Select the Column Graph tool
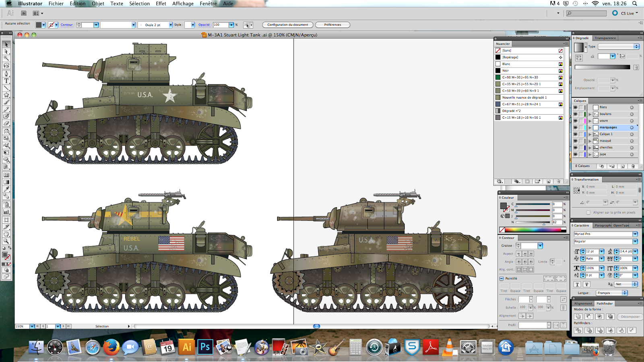 pos(6,212)
